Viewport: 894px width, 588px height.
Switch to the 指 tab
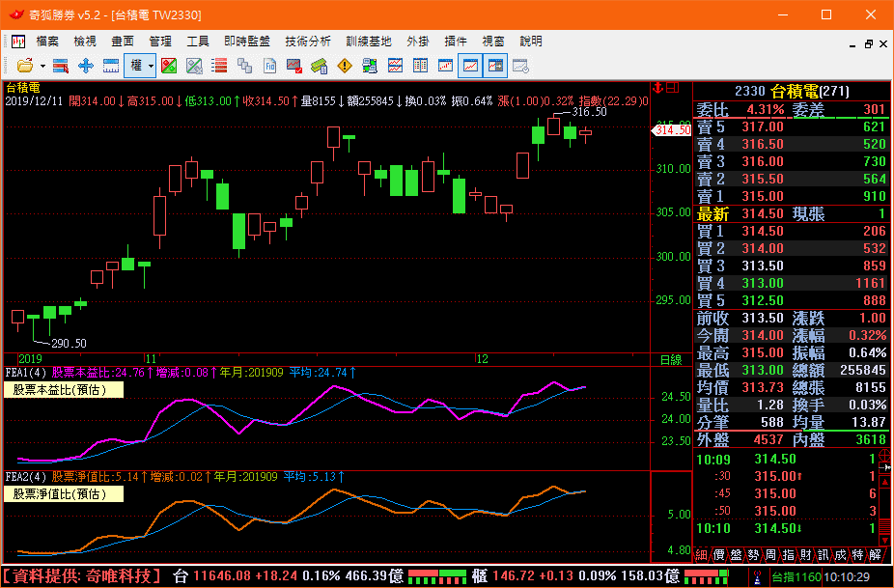pyautogui.click(x=788, y=554)
